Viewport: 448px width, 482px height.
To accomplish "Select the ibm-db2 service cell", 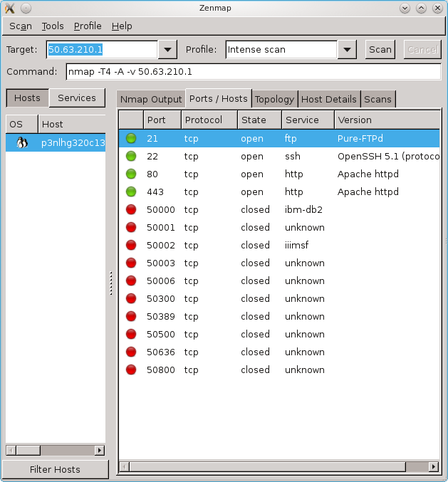I will (303, 209).
